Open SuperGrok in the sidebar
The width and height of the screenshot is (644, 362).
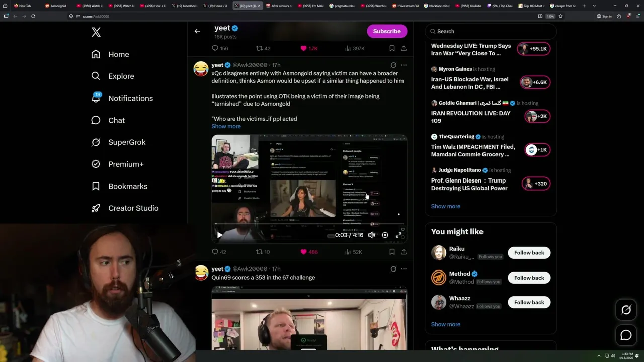click(x=118, y=142)
